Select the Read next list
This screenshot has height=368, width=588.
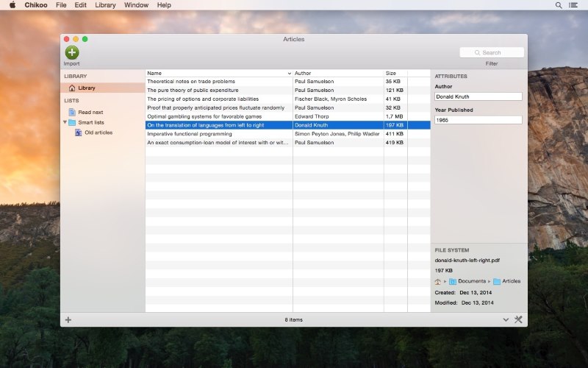(x=90, y=113)
